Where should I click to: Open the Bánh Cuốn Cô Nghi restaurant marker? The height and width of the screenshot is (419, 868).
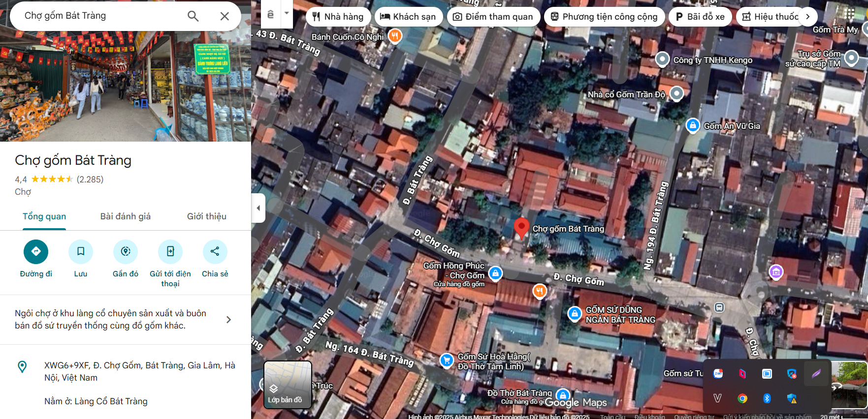point(395,35)
